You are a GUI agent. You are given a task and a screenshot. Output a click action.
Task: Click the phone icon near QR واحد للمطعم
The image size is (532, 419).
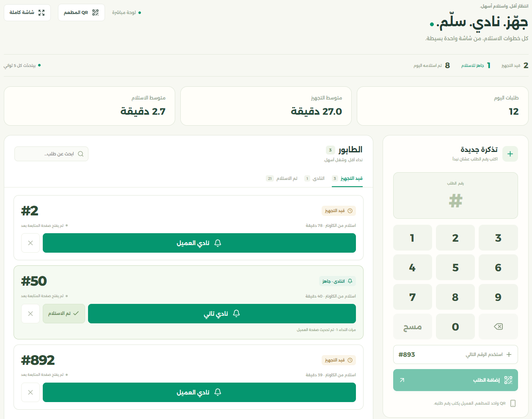513,403
